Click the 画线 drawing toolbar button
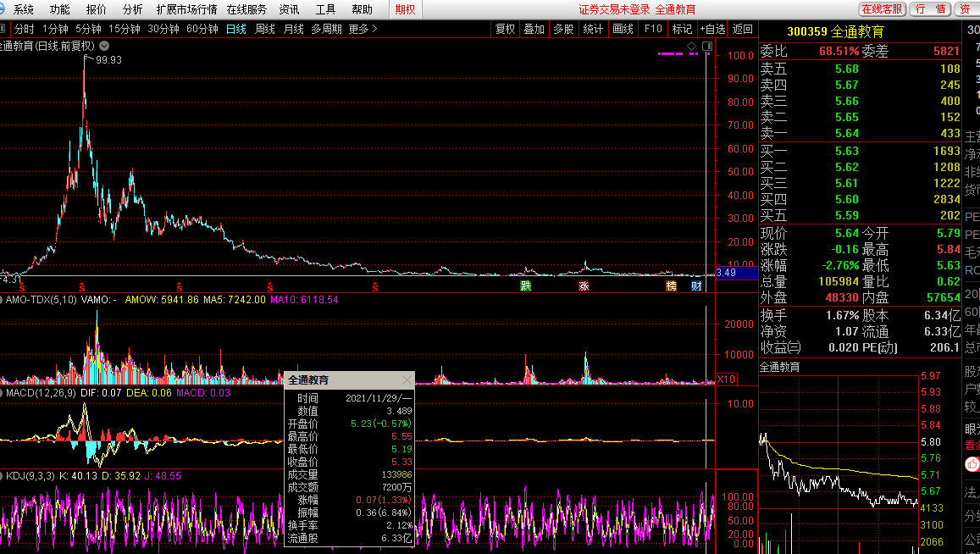980x554 pixels. click(623, 29)
